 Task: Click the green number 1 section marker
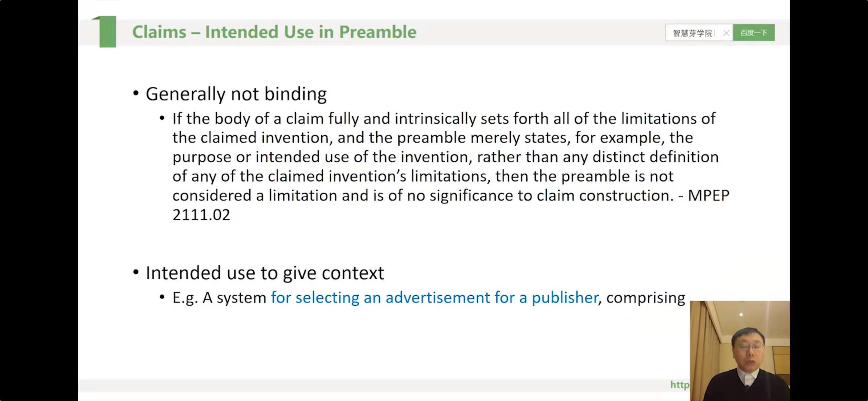tap(106, 32)
